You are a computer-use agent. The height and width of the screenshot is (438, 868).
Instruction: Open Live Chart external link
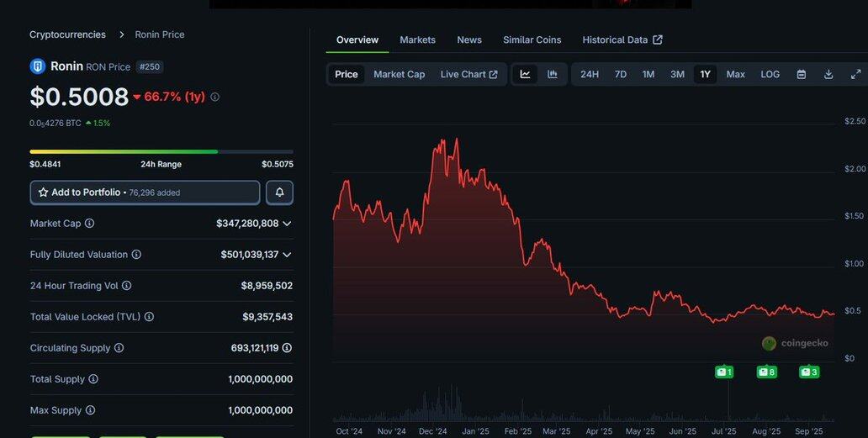(468, 74)
